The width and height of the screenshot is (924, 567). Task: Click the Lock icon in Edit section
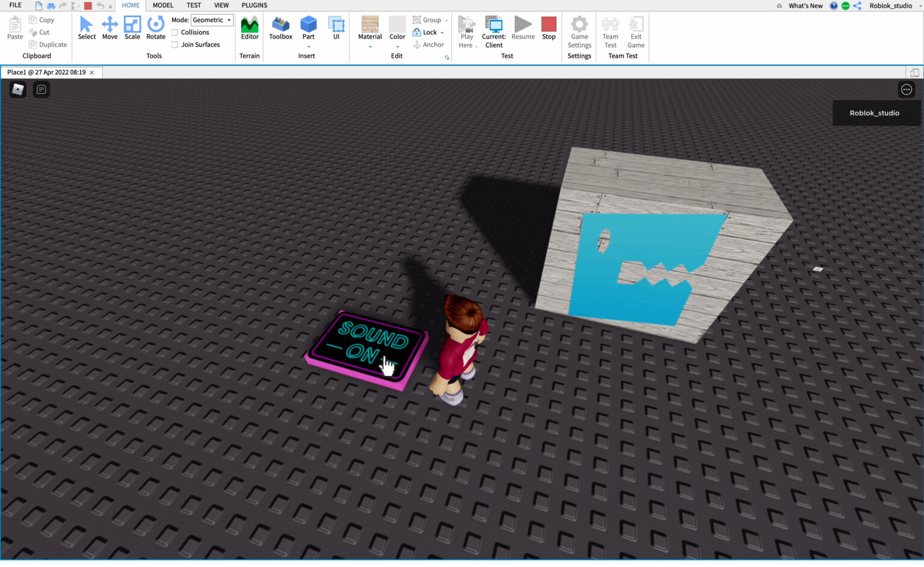coord(417,32)
